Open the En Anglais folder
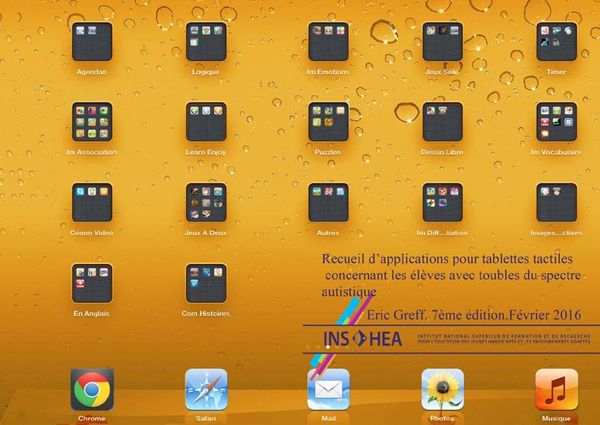This screenshot has height=425, width=600. point(92,284)
